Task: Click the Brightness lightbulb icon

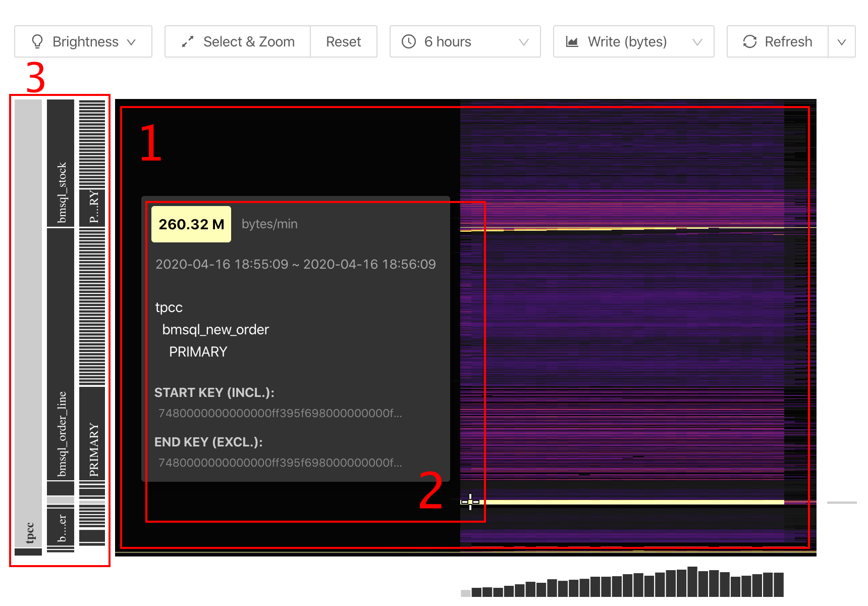Action: pos(37,41)
